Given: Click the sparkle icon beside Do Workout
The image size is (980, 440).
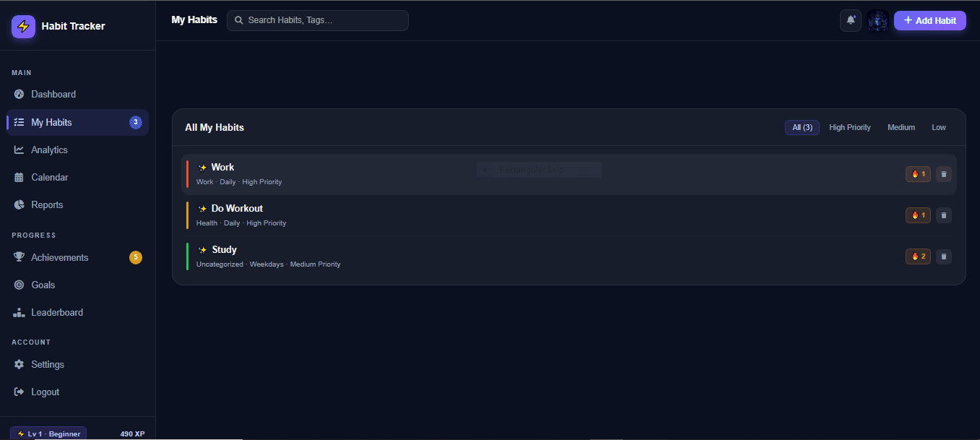Looking at the screenshot, I should coord(202,209).
